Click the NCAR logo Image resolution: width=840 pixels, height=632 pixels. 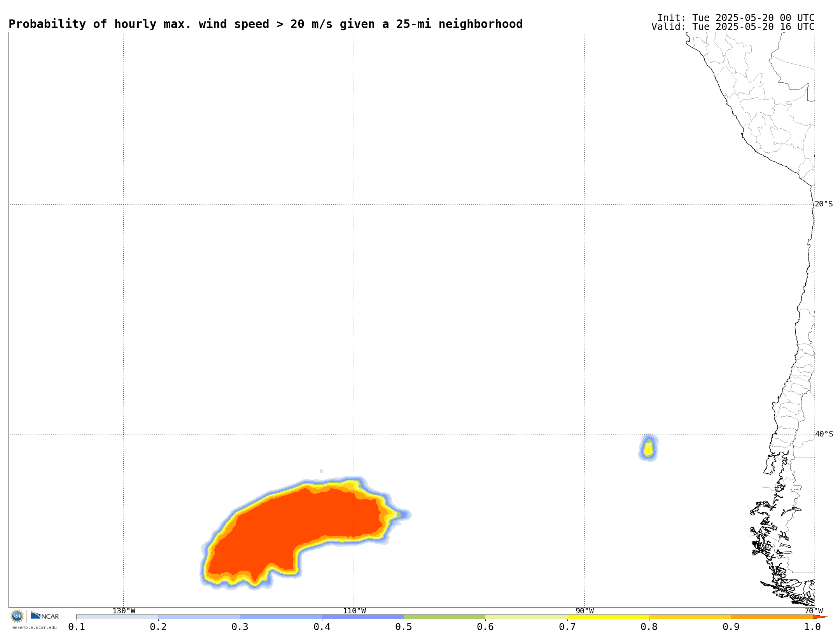point(45,616)
